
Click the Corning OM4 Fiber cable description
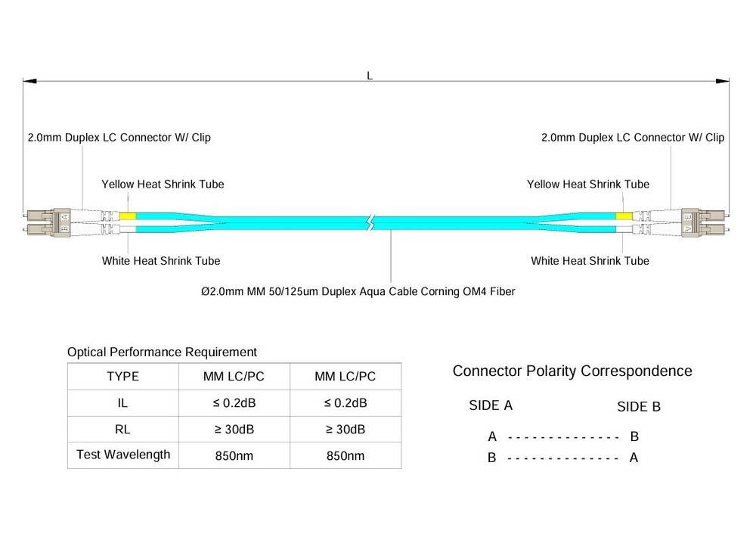[x=358, y=290]
